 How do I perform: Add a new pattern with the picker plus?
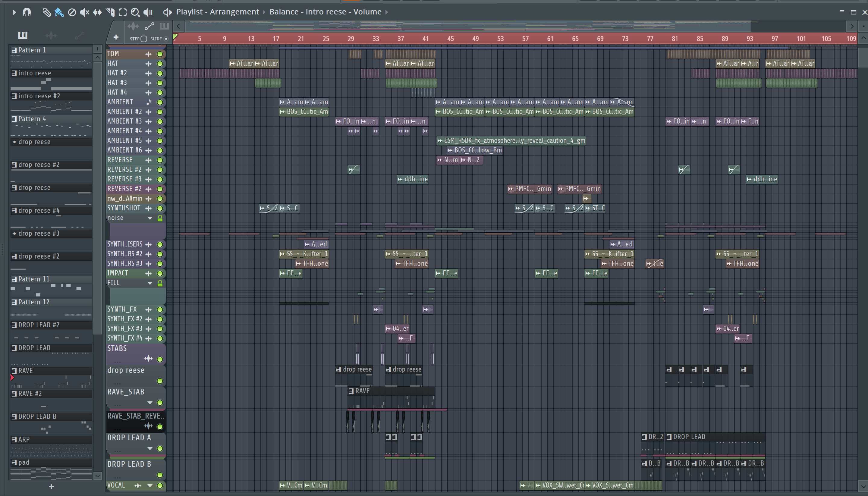point(51,487)
